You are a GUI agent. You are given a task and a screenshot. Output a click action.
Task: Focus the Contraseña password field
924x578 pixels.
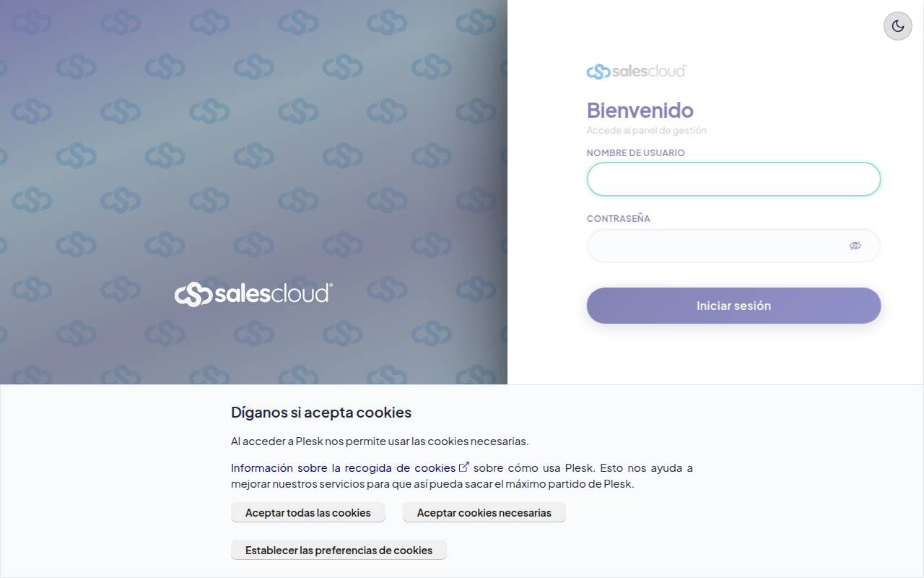(x=733, y=246)
